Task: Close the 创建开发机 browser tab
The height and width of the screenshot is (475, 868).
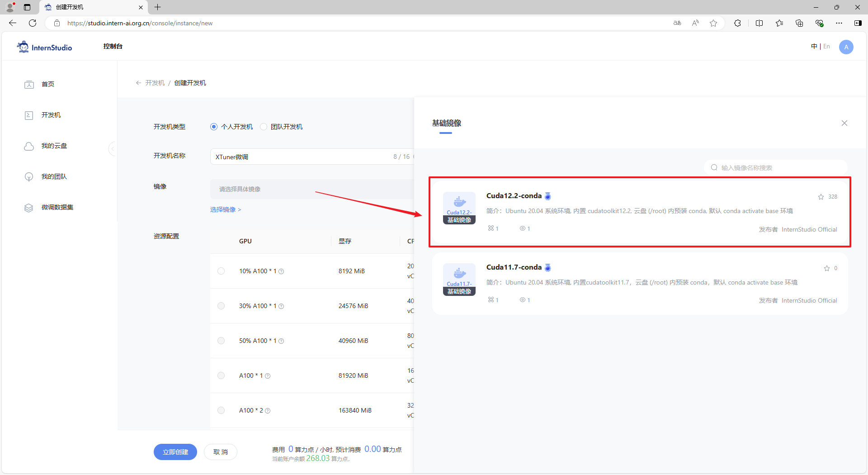Action: click(x=141, y=7)
